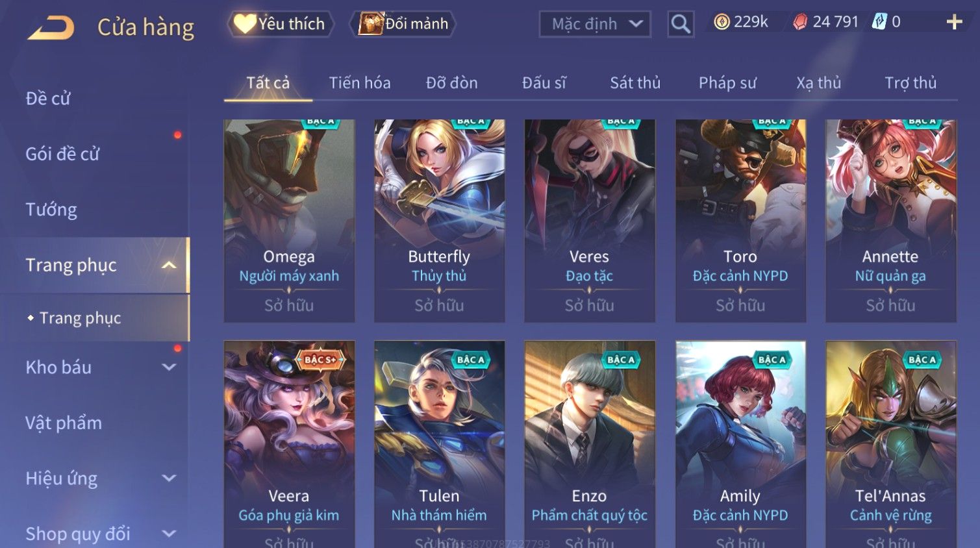Tap the plus icon to add currency
The width and height of the screenshot is (980, 548).
coord(954,22)
